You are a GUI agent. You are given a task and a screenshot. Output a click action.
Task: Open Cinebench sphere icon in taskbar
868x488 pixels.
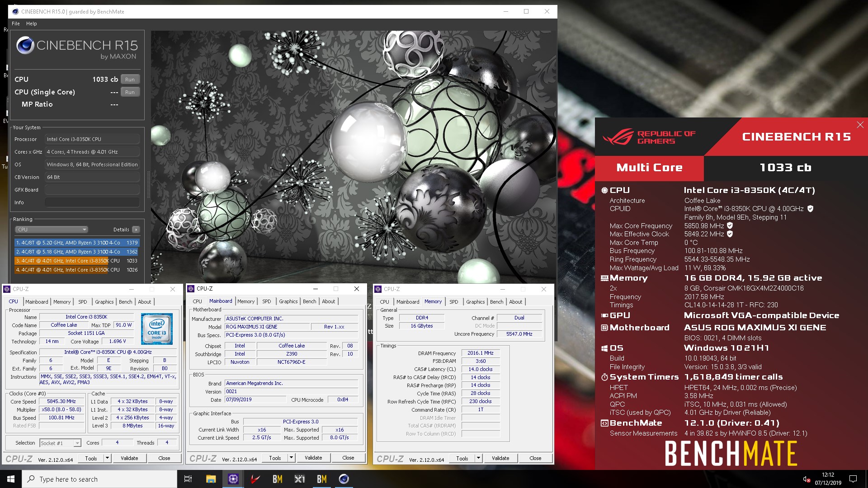tap(344, 479)
